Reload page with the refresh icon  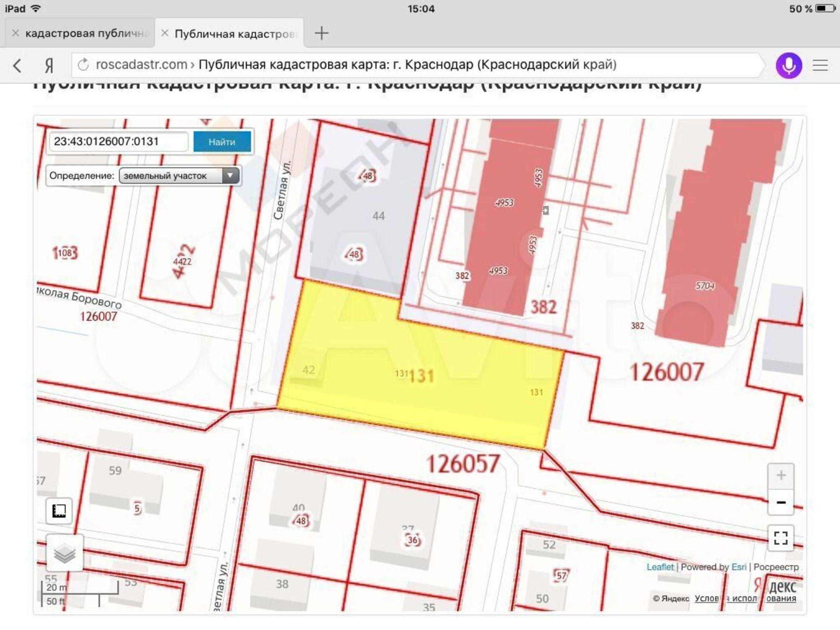84,65
